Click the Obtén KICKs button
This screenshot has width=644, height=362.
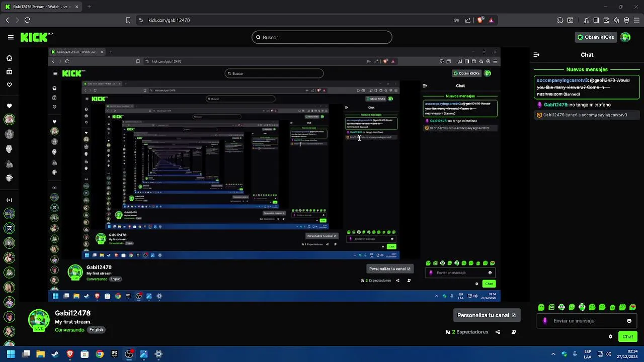tap(596, 37)
